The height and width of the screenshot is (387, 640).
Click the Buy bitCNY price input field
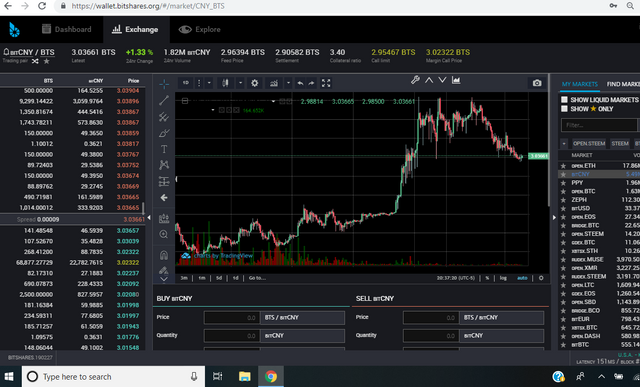coord(232,318)
